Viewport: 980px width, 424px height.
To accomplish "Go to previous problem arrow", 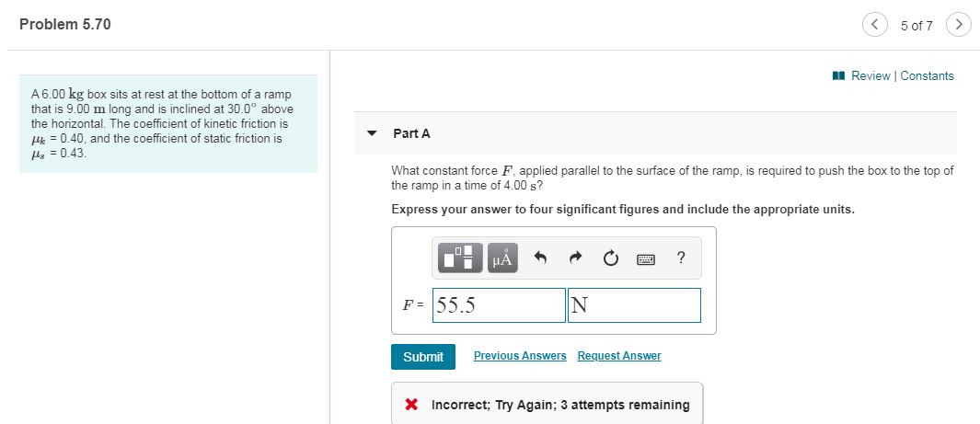I will [875, 25].
